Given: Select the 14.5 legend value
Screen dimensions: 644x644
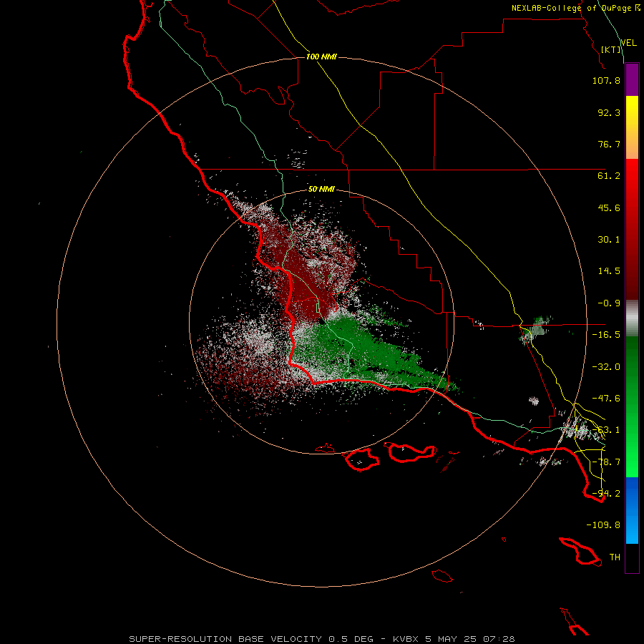Looking at the screenshot, I should pyautogui.click(x=609, y=271).
